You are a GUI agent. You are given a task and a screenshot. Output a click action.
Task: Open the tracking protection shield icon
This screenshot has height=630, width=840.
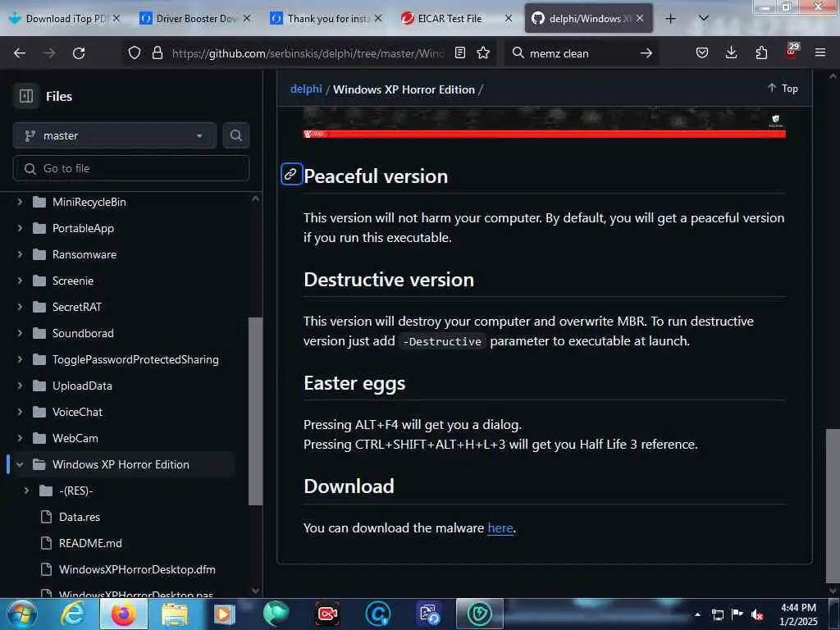[135, 52]
